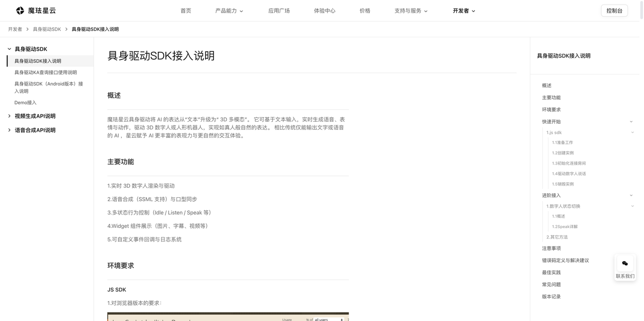Jump to 常见问题 in outline

click(551, 285)
